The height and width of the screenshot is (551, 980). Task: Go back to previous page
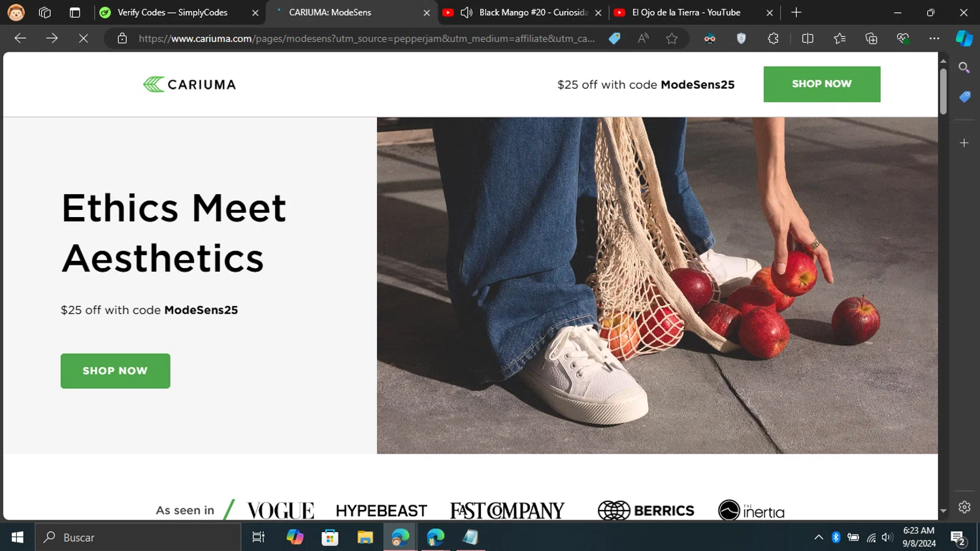coord(20,39)
